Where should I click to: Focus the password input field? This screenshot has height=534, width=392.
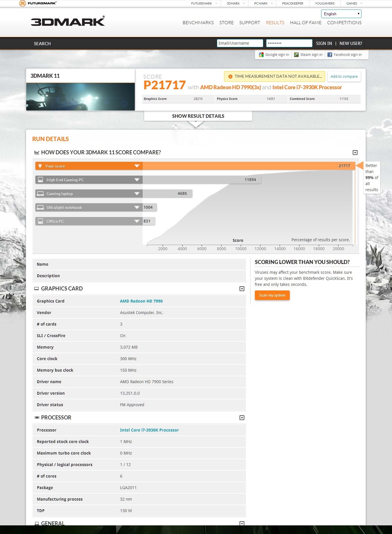point(289,43)
